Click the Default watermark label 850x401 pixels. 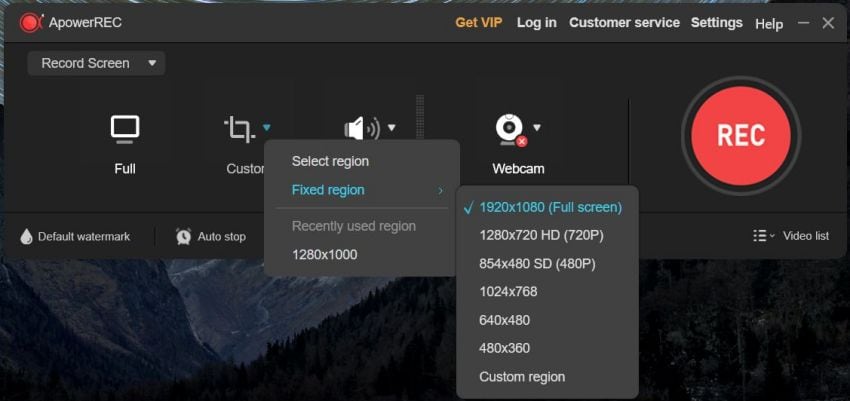[x=84, y=237]
